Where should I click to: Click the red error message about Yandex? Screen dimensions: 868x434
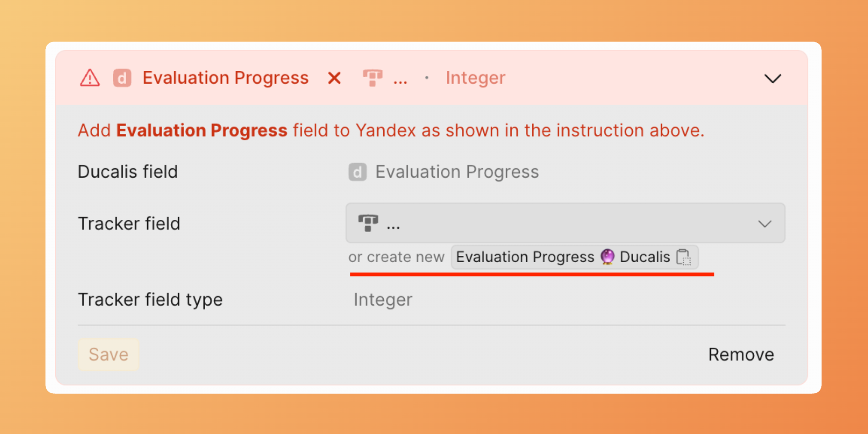(x=391, y=131)
